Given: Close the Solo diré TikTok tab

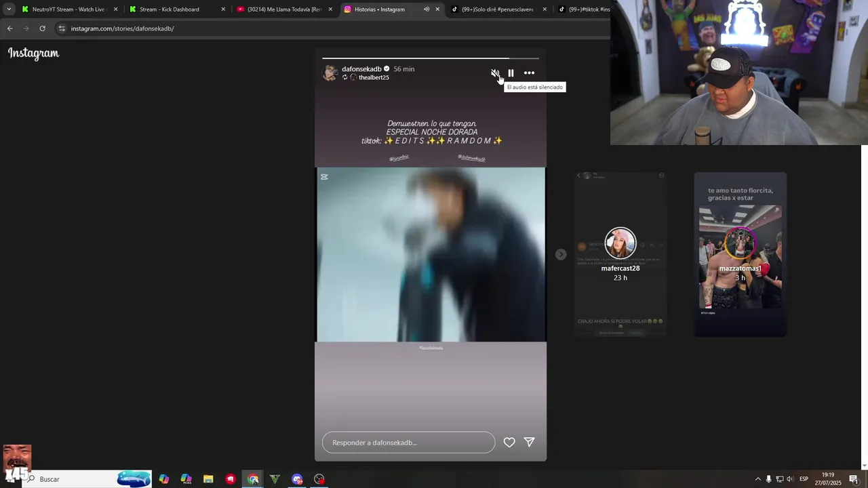Looking at the screenshot, I should tap(545, 9).
